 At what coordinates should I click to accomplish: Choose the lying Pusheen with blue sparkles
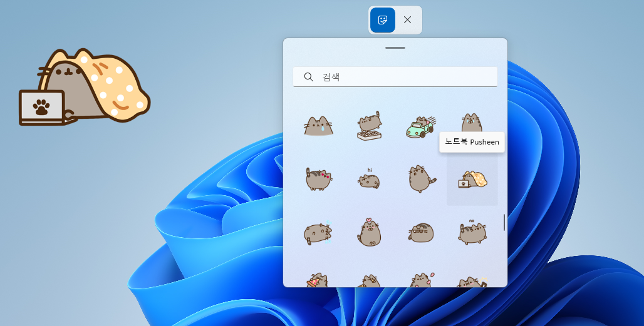tap(318, 233)
